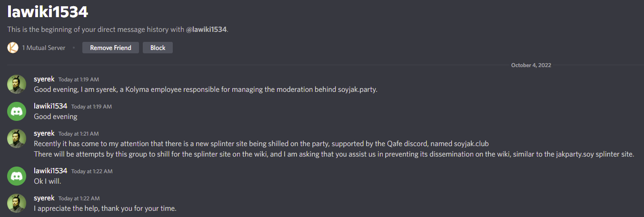Click lawiki1534's Discord avatar on 'Good evening'
Screen dimensions: 644x217
coord(17,111)
